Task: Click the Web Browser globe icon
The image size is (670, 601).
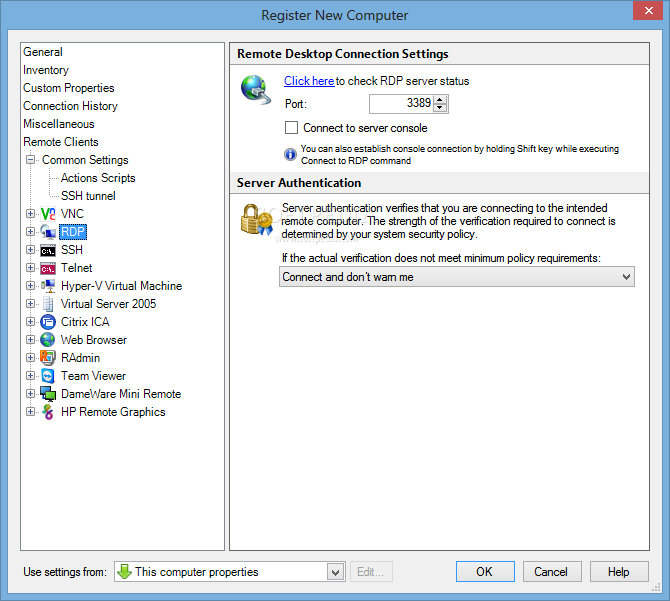Action: [x=48, y=340]
